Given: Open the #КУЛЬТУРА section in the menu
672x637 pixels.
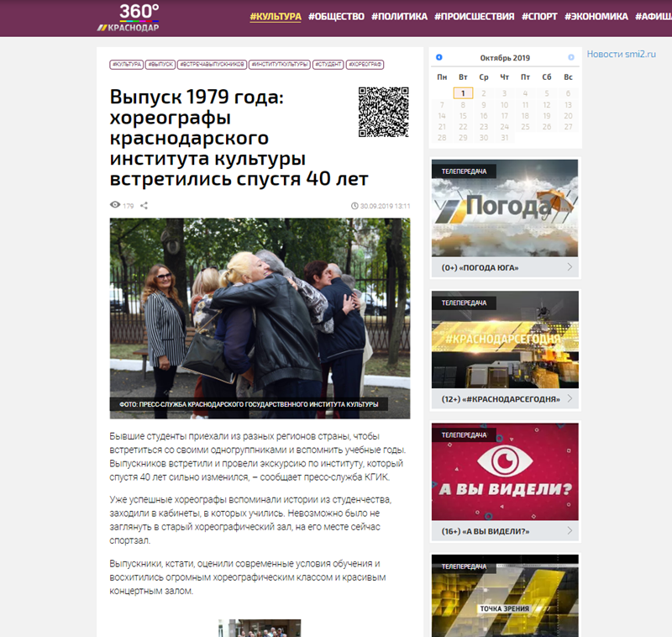Looking at the screenshot, I should tap(276, 16).
